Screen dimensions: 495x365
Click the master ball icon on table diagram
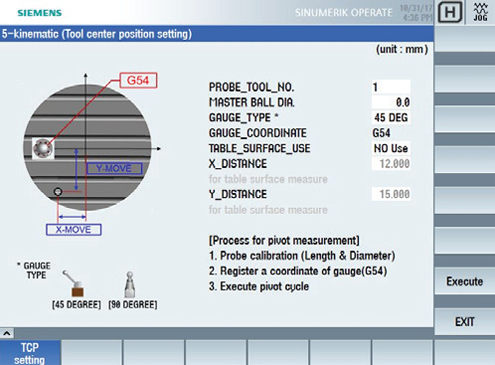[x=43, y=148]
